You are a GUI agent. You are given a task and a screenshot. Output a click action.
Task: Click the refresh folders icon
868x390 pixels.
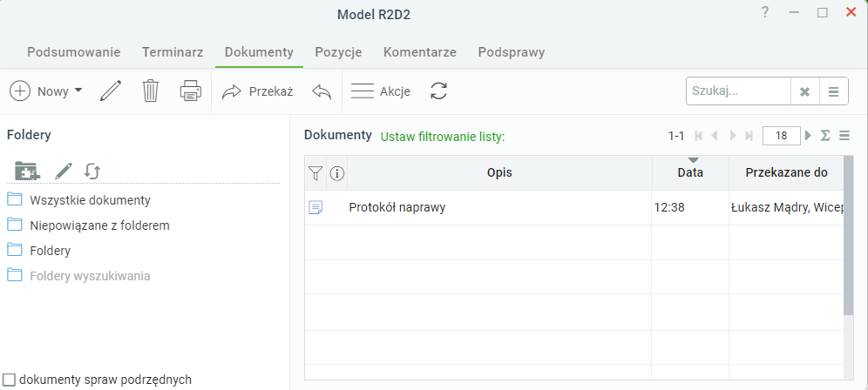coord(92,171)
